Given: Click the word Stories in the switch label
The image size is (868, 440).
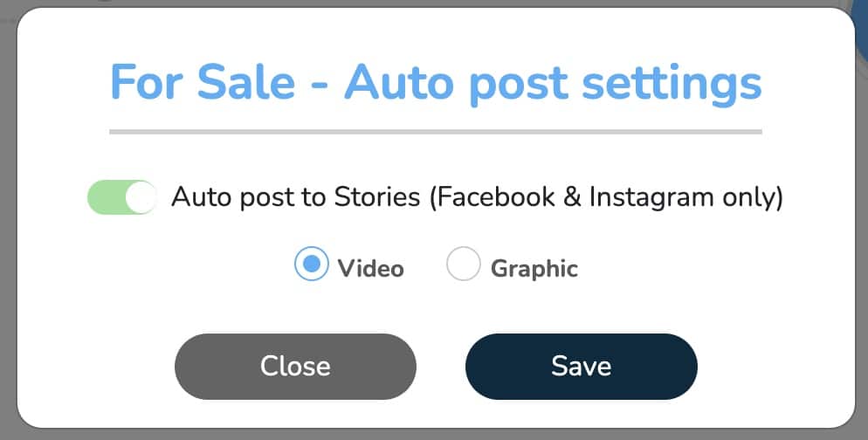Looking at the screenshot, I should (377, 197).
